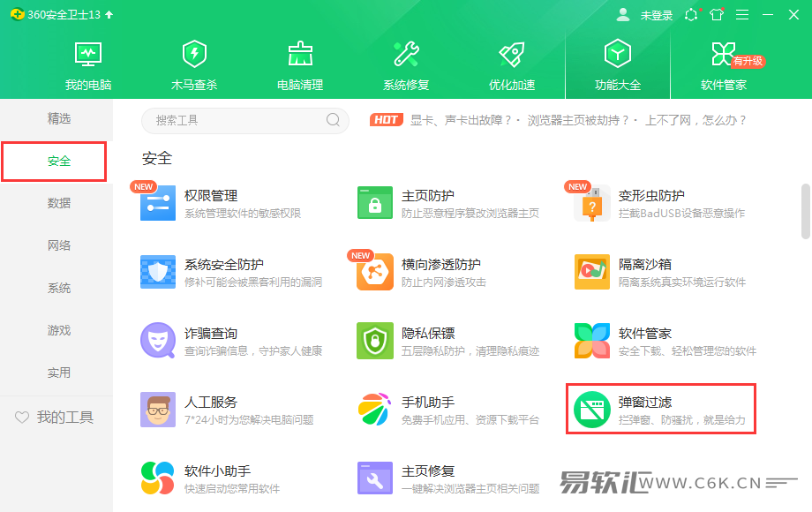Click the 未登录 login text

(656, 16)
